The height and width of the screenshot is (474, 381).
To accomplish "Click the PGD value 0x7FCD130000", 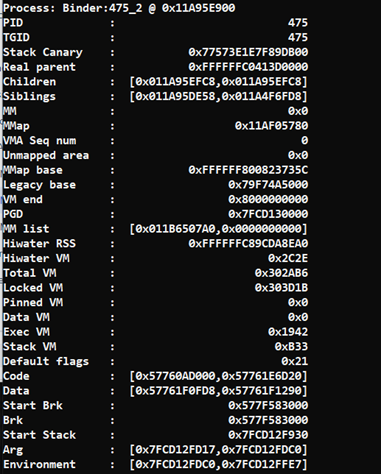I will [x=268, y=214].
